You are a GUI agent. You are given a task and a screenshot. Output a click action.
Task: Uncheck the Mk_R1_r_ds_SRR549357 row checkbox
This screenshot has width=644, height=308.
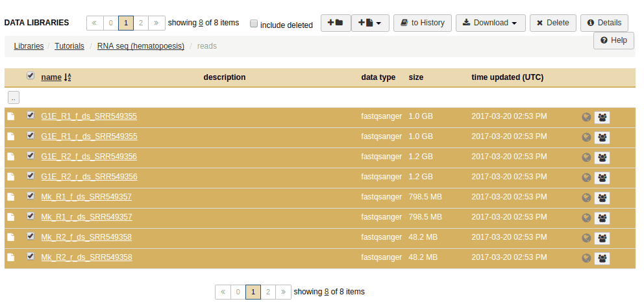coord(31,216)
